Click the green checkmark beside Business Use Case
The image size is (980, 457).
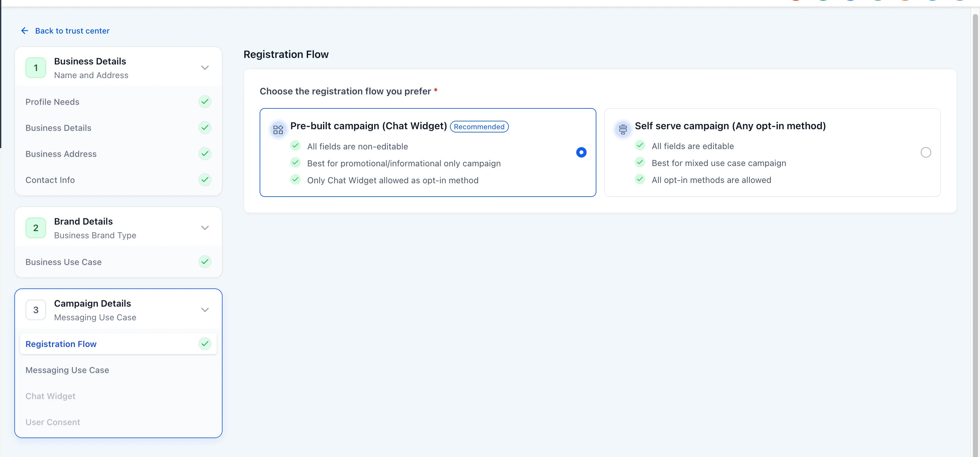(205, 262)
